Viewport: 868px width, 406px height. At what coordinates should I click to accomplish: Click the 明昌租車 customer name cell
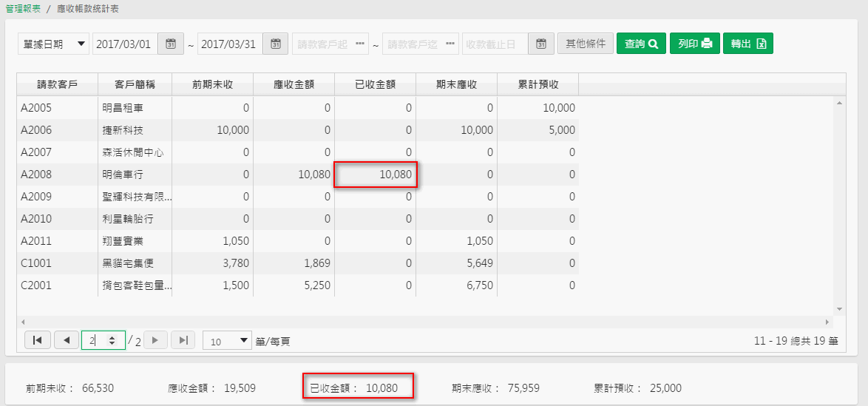[x=135, y=108]
